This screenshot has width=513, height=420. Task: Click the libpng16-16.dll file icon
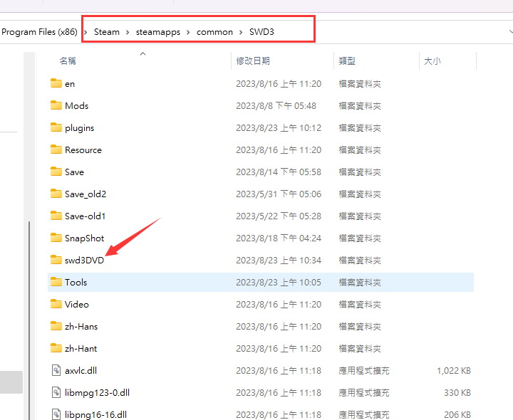pyautogui.click(x=56, y=414)
